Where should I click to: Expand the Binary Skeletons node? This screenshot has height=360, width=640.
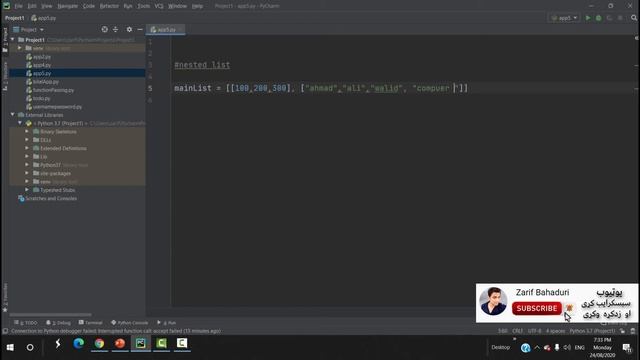pyautogui.click(x=27, y=131)
